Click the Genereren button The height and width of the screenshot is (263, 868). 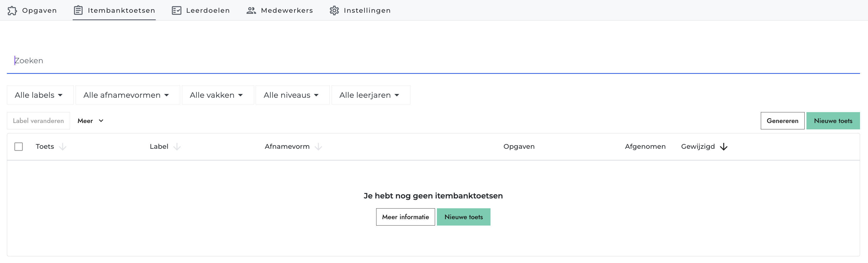(x=782, y=121)
